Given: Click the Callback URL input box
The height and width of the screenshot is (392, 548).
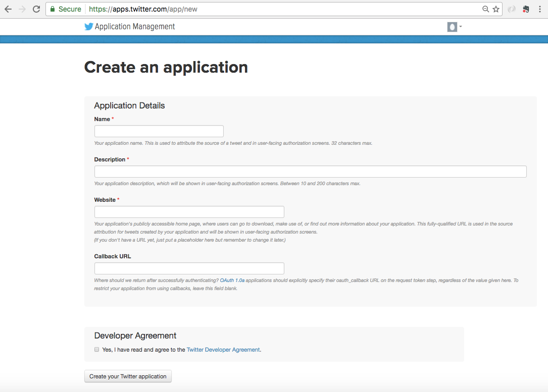Looking at the screenshot, I should click(189, 268).
